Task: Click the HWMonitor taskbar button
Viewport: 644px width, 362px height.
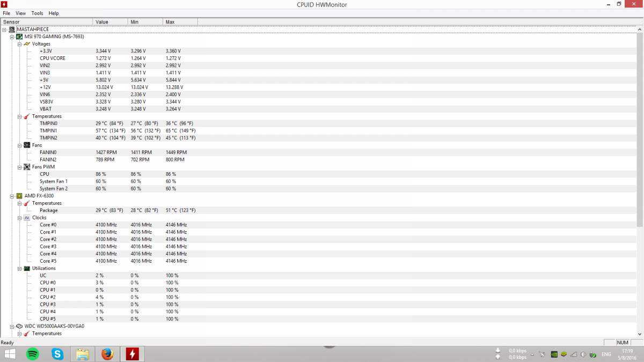Action: pos(132,354)
